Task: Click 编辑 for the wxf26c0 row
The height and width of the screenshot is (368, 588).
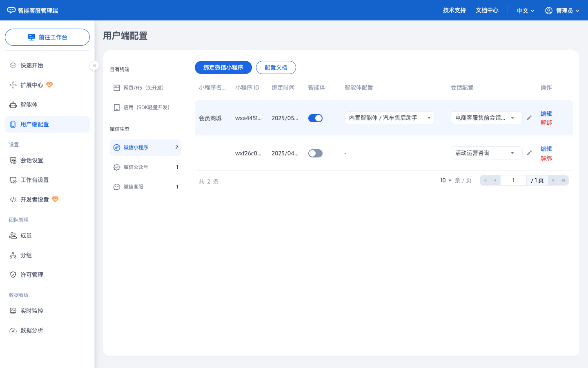Action: tap(546, 149)
